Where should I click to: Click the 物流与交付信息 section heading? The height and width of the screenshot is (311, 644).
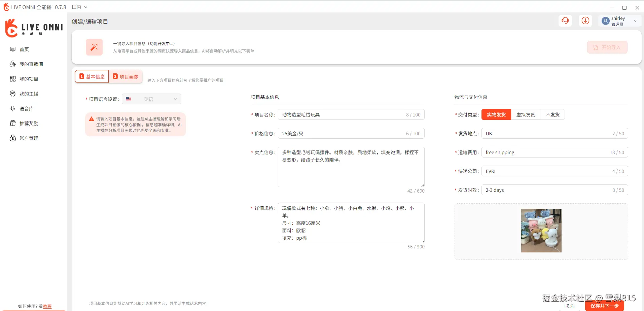pos(471,97)
